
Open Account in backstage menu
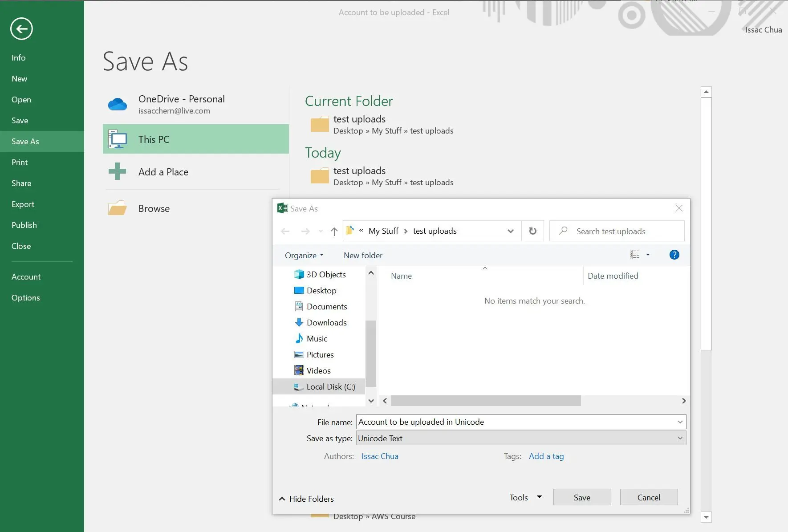coord(26,276)
